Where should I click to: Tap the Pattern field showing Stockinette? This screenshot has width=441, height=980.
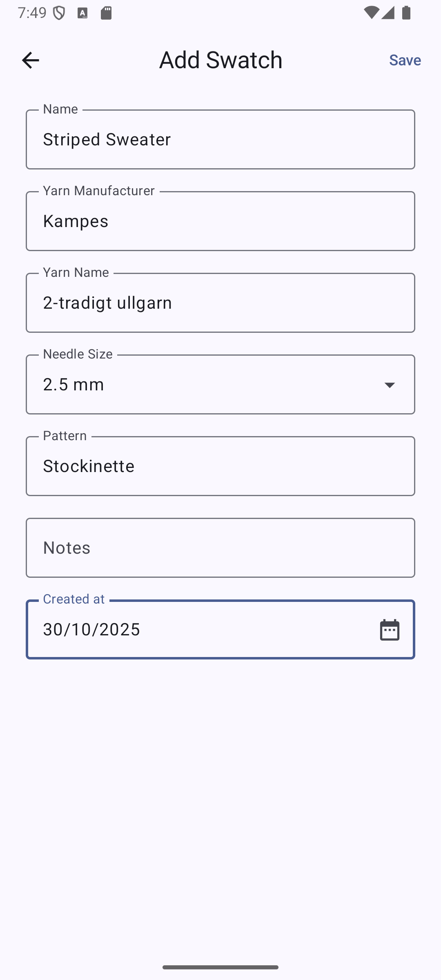tap(220, 465)
